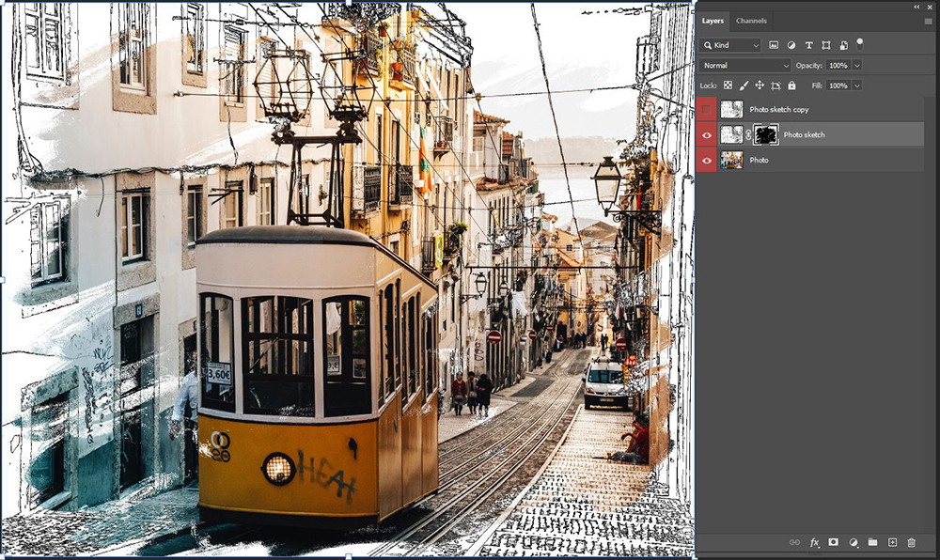Delete layer with trash icon
Image resolution: width=940 pixels, height=560 pixels.
point(911,542)
